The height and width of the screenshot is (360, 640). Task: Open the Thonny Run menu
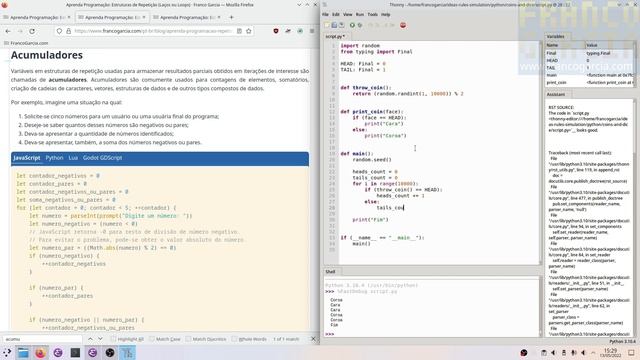click(x=360, y=14)
